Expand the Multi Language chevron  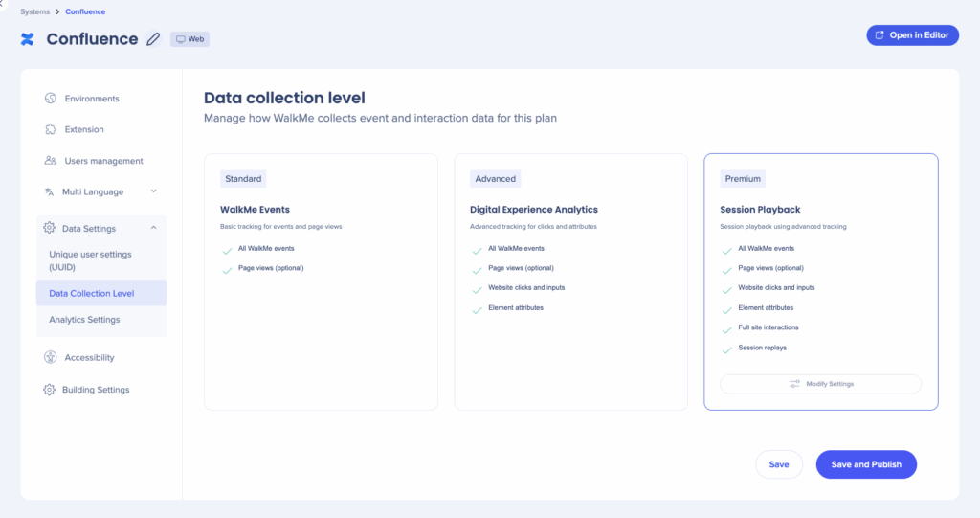[154, 191]
